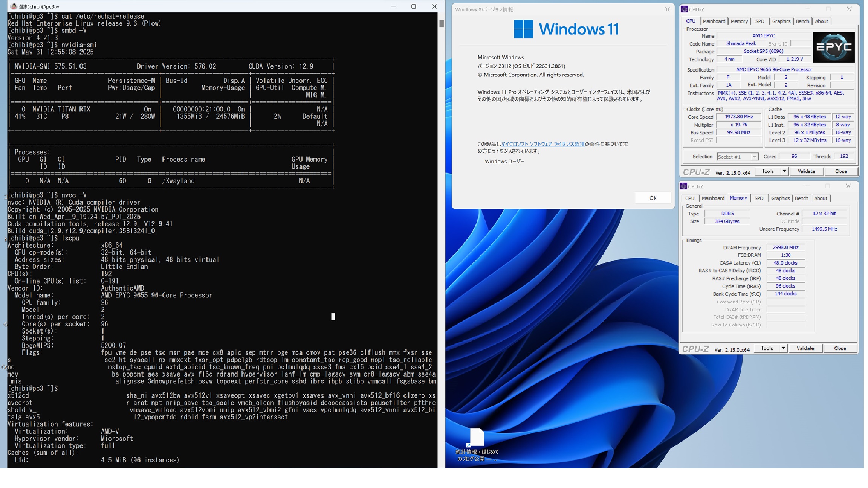Switch to Mainboard tab in upper CPU-Z
This screenshot has height=488, width=868.
coord(714,21)
